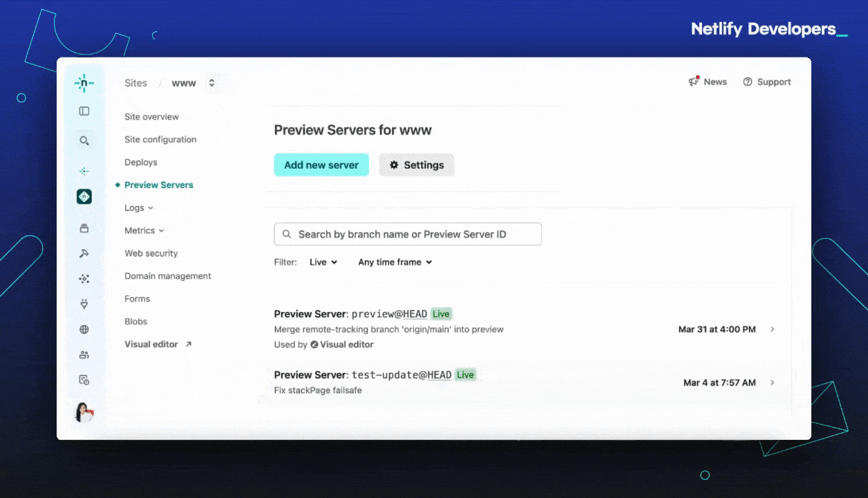The width and height of the screenshot is (868, 498).
Task: Click the Add new server button
Action: coord(321,165)
